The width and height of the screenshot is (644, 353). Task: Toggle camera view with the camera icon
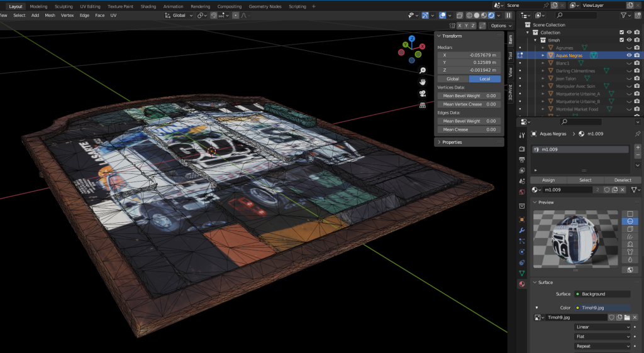(x=422, y=94)
